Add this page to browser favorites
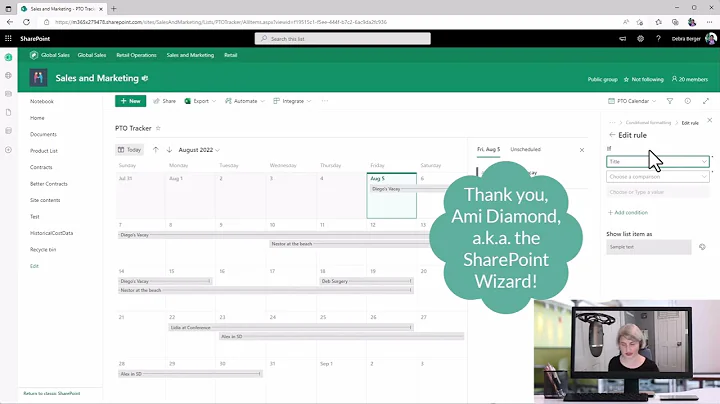Screen dimensions: 720x404 pos(640,22)
